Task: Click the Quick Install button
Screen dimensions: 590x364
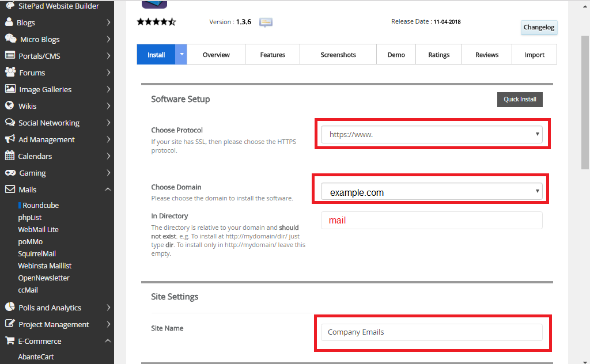Action: tap(520, 99)
